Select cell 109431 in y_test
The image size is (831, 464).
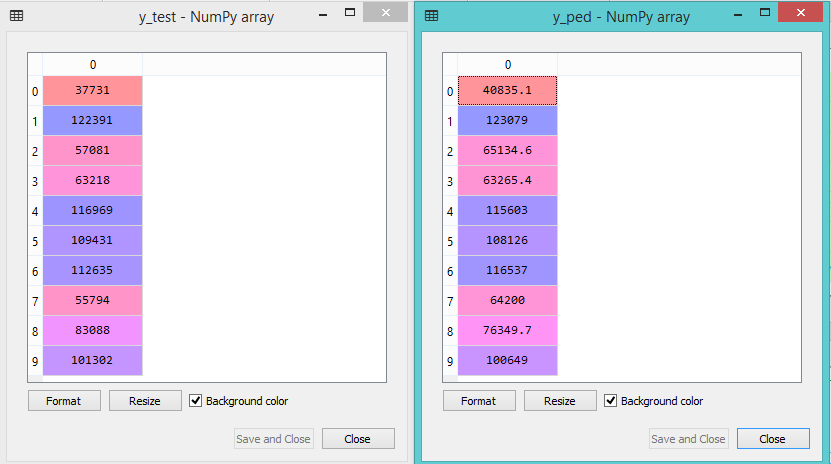(93, 240)
